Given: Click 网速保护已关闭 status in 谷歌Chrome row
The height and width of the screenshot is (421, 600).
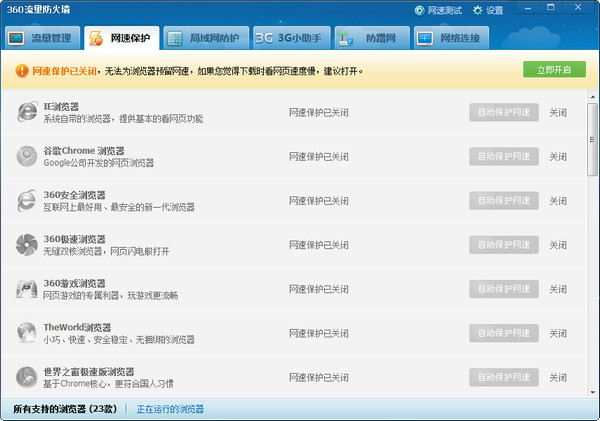Looking at the screenshot, I should point(318,157).
